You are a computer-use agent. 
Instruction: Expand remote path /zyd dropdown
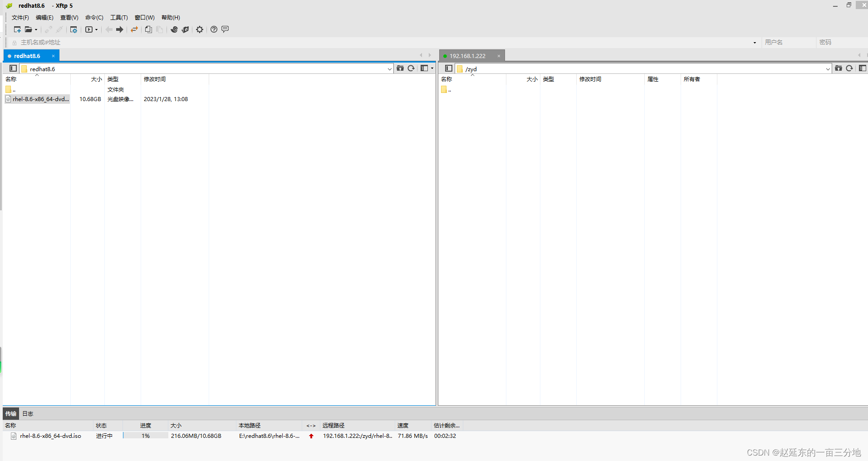828,69
